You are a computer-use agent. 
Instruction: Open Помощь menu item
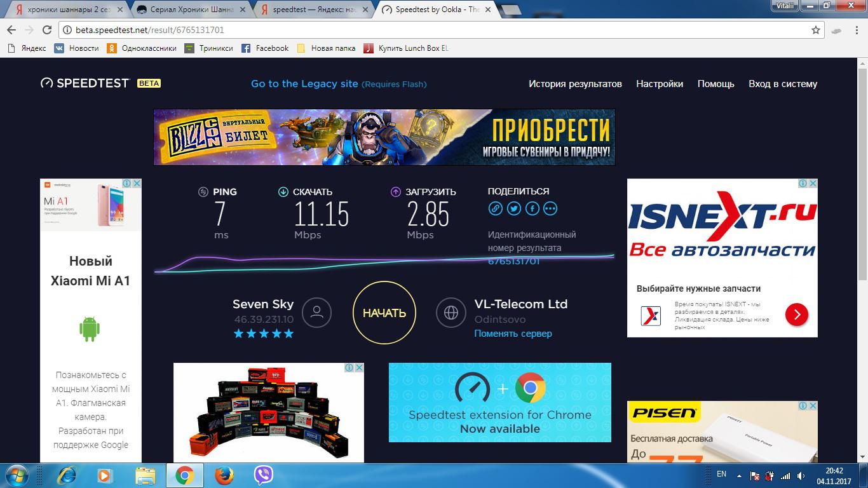(715, 84)
